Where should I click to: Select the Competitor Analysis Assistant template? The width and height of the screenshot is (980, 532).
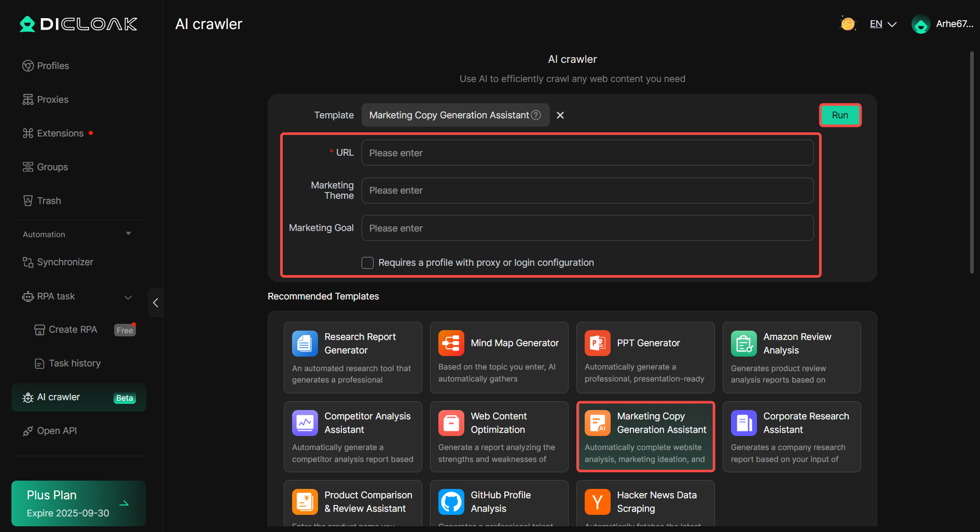click(353, 436)
